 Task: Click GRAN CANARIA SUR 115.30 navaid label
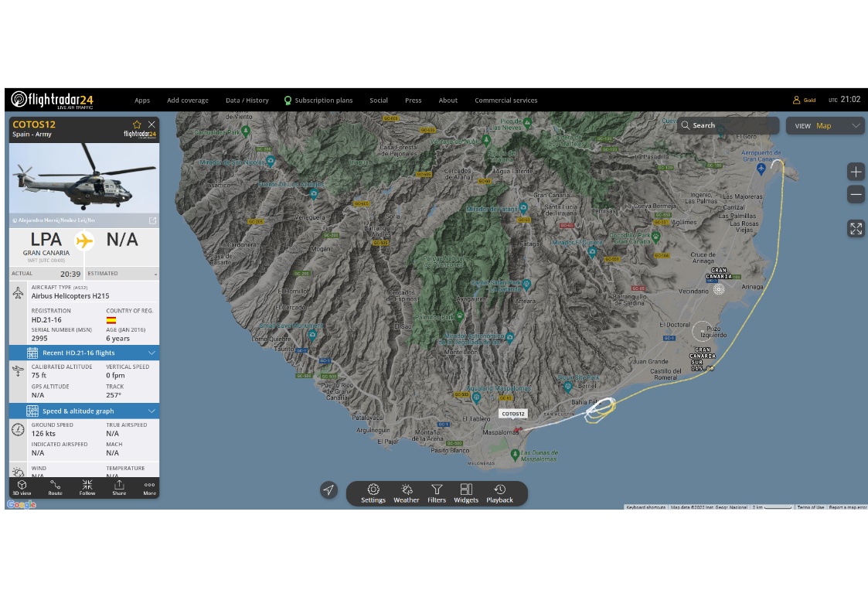[703, 359]
